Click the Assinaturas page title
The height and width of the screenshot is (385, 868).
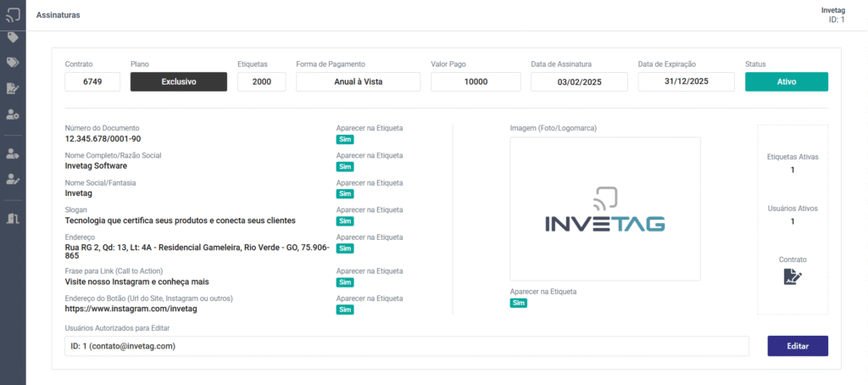(59, 15)
